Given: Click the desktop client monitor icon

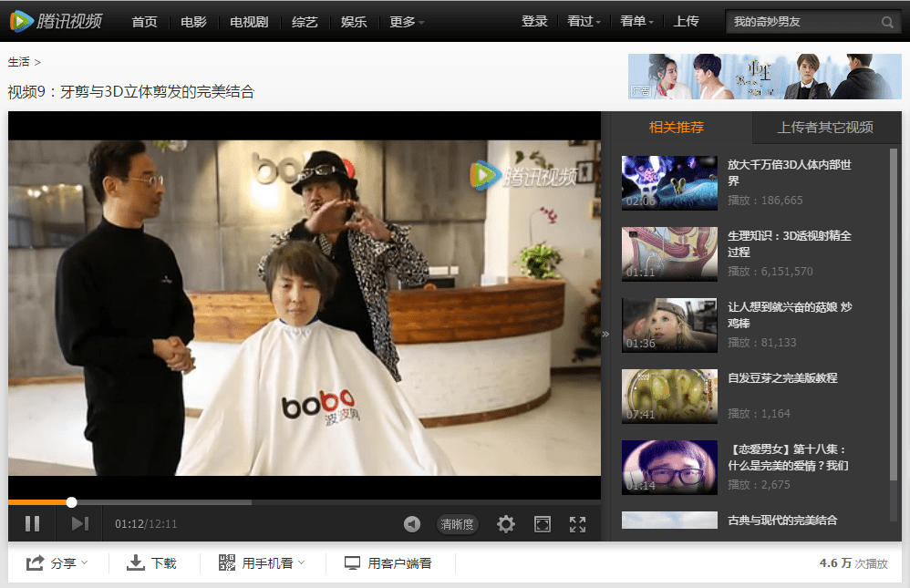Looking at the screenshot, I should 352,562.
